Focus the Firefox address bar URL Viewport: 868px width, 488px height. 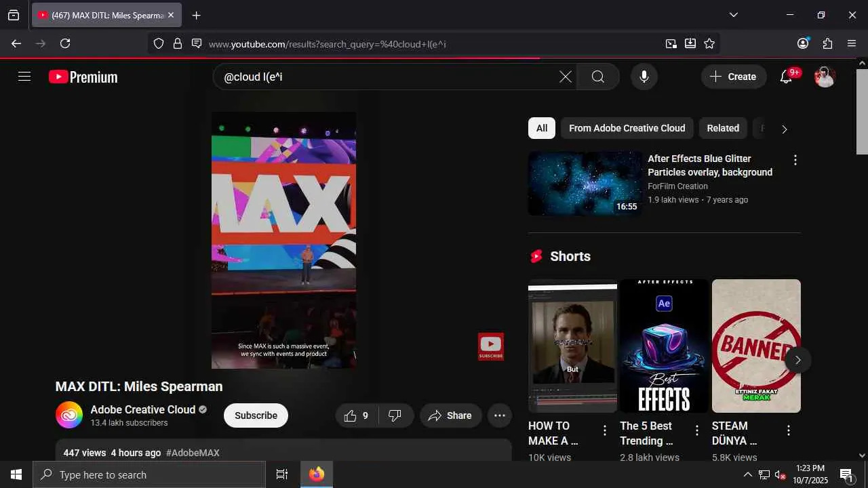[433, 44]
